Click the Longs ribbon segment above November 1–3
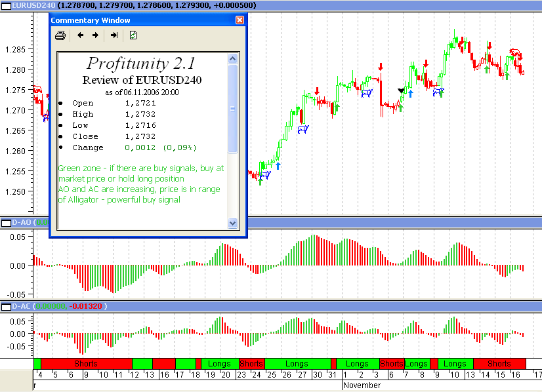 pos(358,364)
